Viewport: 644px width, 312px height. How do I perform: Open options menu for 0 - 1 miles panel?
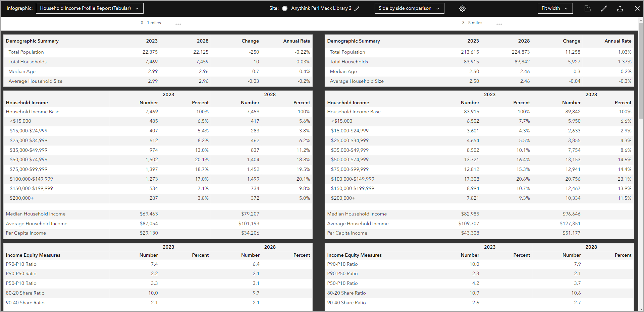click(x=178, y=23)
